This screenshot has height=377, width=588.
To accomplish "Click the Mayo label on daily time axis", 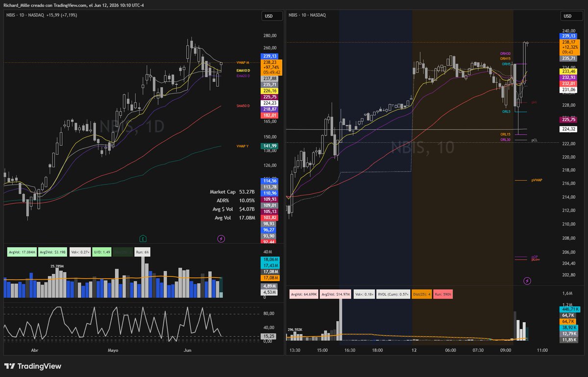I will pyautogui.click(x=113, y=351).
